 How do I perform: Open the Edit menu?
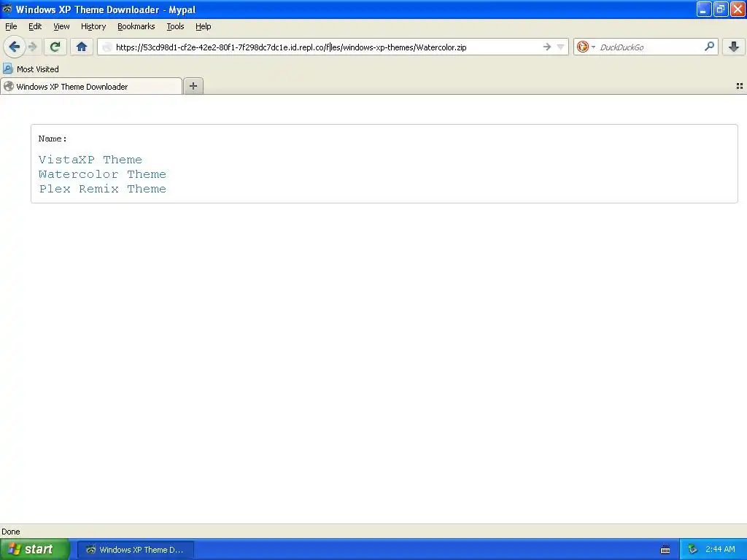(35, 26)
